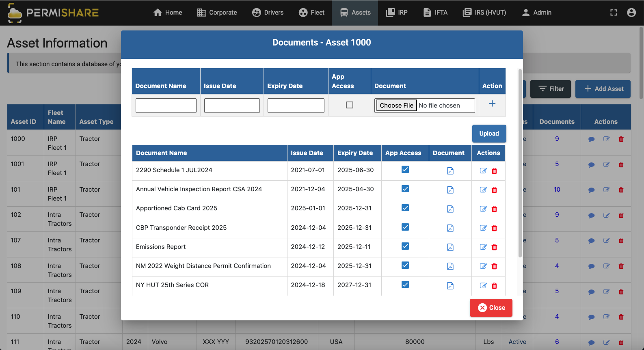
Task: Open the Filter button on Asset page
Action: [551, 89]
